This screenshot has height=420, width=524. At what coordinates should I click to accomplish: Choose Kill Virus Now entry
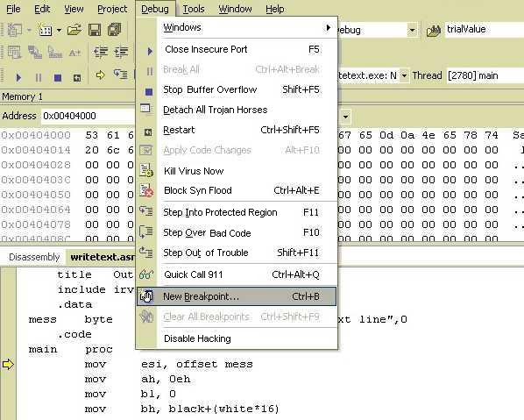point(237,171)
